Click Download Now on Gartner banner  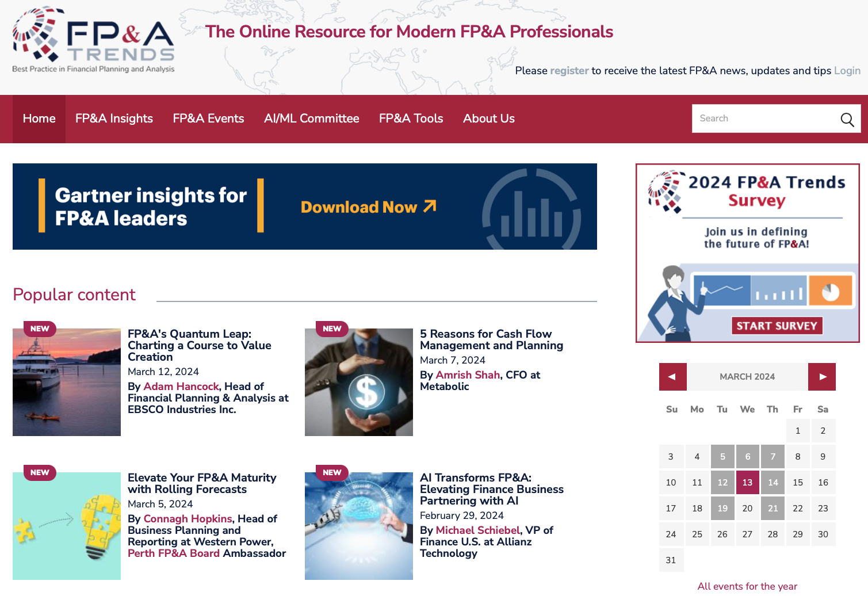pyautogui.click(x=368, y=207)
